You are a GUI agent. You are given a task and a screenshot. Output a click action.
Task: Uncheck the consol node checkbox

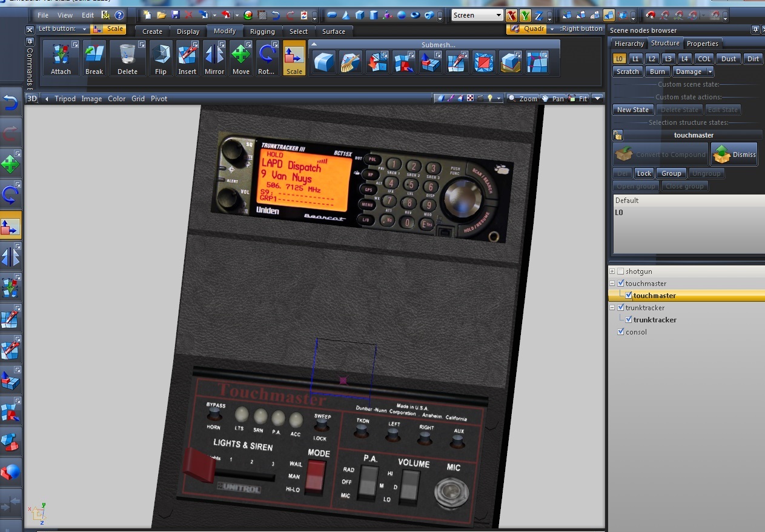620,332
